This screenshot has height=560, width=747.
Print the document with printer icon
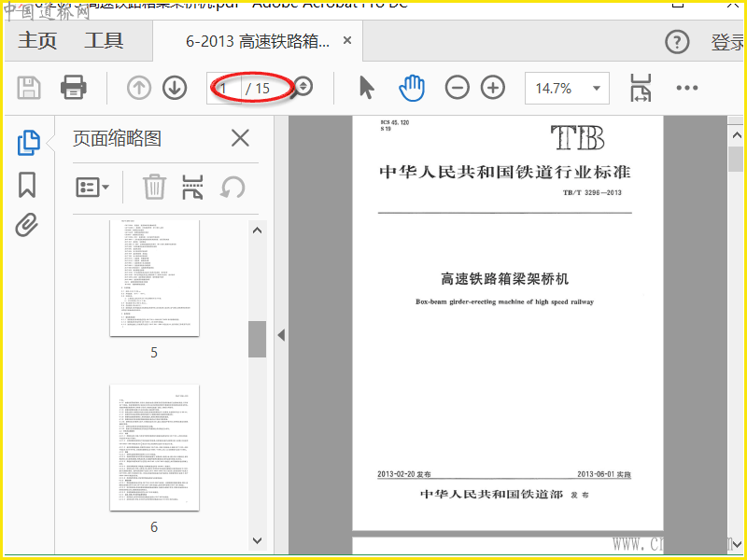click(x=74, y=88)
